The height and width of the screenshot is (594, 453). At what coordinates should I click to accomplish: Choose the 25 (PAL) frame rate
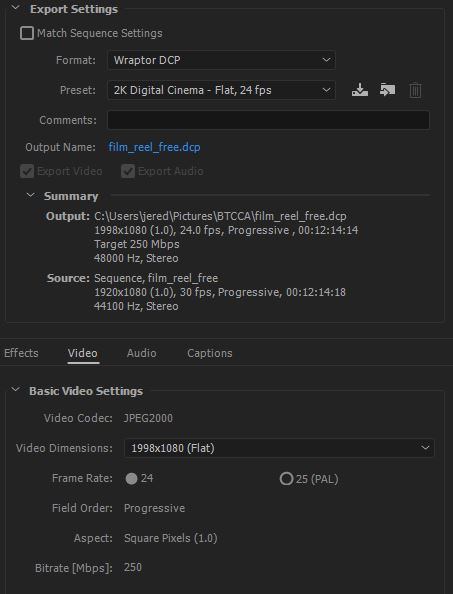coord(286,479)
